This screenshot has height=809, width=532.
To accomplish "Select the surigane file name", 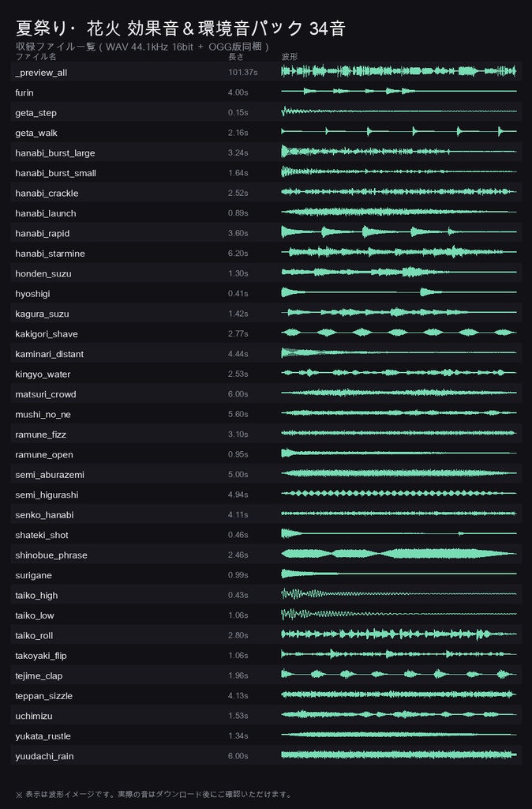I will pyautogui.click(x=33, y=575).
